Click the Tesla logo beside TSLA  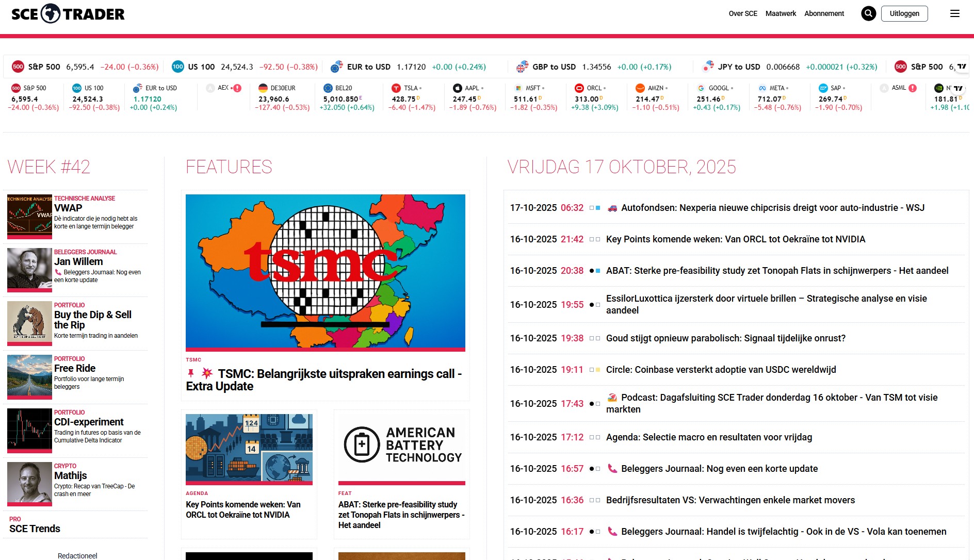point(396,88)
